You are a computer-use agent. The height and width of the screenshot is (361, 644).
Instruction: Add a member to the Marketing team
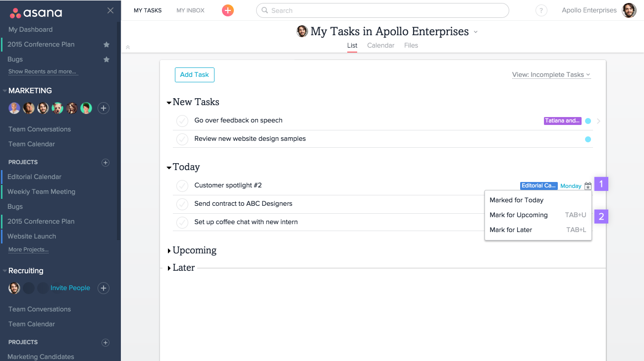[x=103, y=108]
